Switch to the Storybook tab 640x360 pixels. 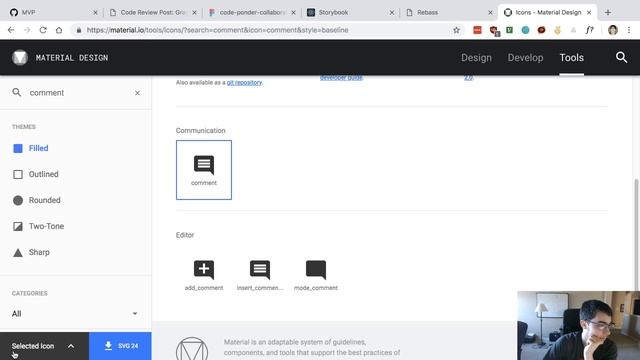pyautogui.click(x=351, y=13)
